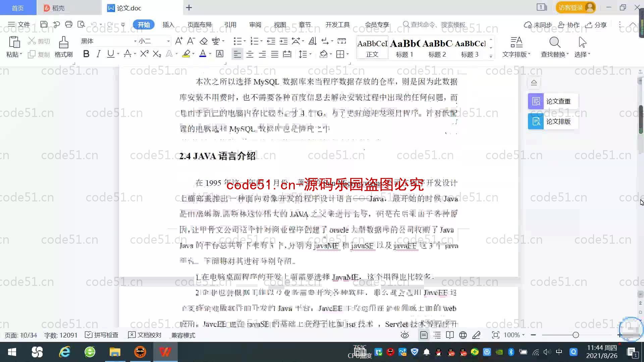Enter full screen view icon
The image size is (644, 362).
pos(495,335)
